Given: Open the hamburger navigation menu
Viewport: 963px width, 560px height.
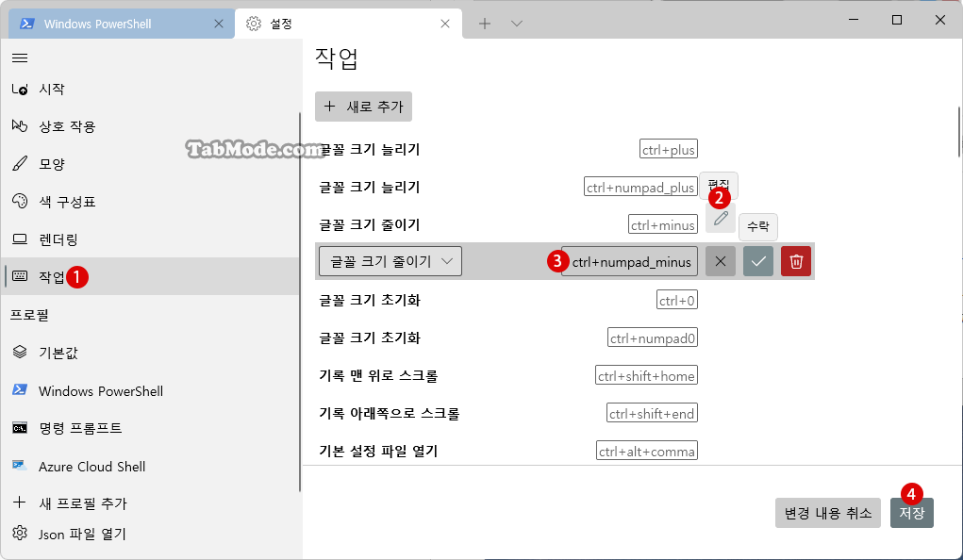Looking at the screenshot, I should pyautogui.click(x=20, y=58).
